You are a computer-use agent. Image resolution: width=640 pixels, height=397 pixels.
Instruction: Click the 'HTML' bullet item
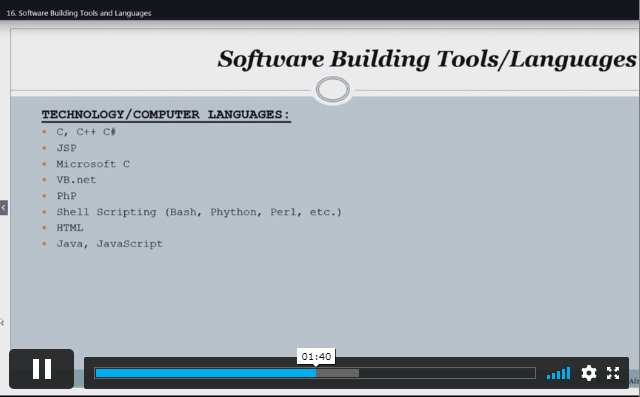(x=70, y=228)
